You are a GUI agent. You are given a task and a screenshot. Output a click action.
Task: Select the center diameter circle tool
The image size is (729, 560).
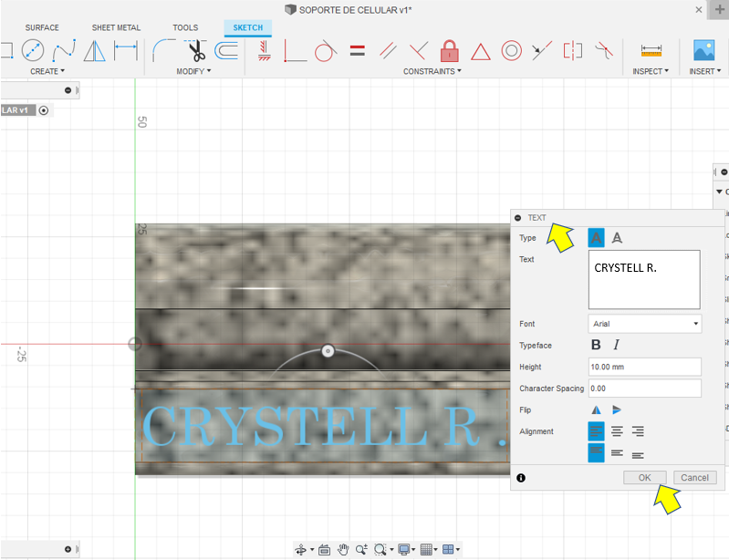click(33, 51)
